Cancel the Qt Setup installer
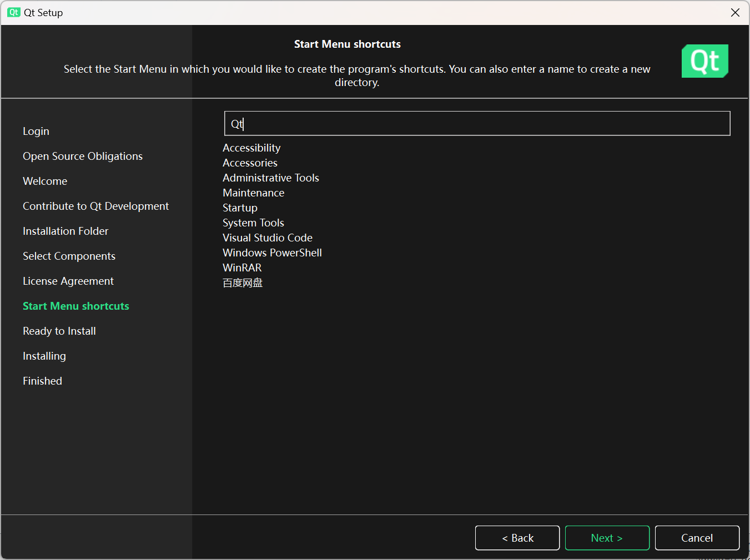The width and height of the screenshot is (750, 560). click(697, 538)
